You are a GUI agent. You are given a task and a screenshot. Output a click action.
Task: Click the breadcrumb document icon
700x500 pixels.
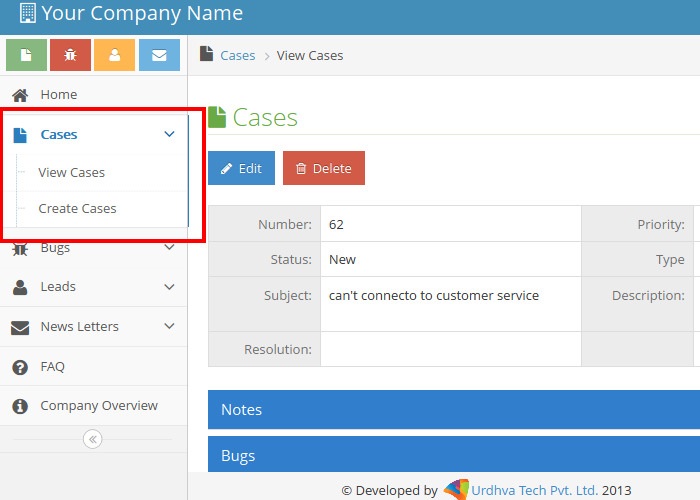coord(206,55)
